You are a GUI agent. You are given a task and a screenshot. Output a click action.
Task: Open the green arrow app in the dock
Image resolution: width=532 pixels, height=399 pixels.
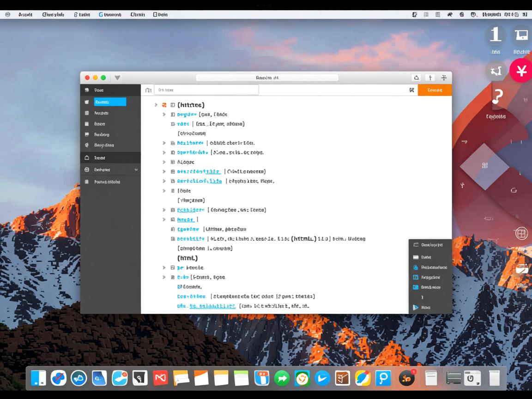[x=281, y=378]
